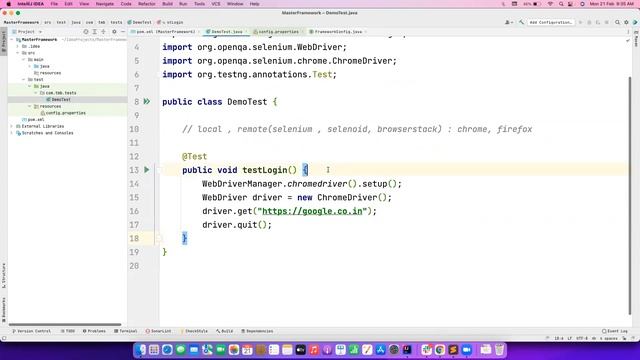The width and height of the screenshot is (640, 360).
Task: Click Expand All in the Project panel
Action: coord(95,31)
